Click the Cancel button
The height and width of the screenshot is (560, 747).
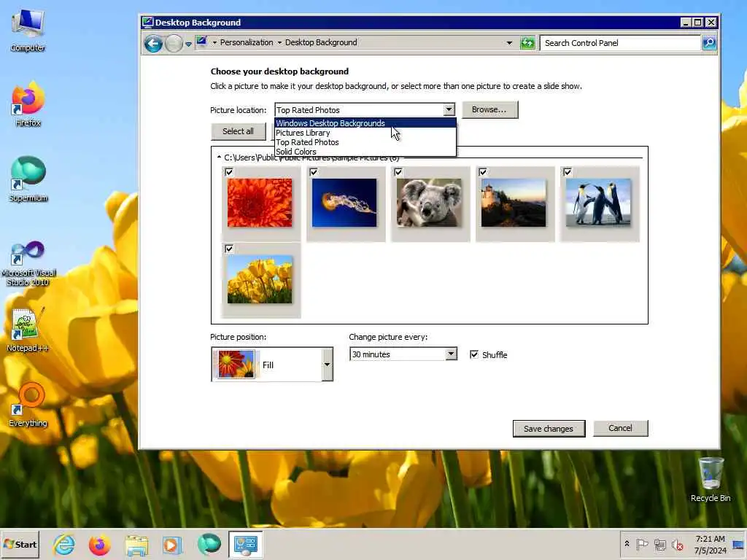[x=620, y=428]
